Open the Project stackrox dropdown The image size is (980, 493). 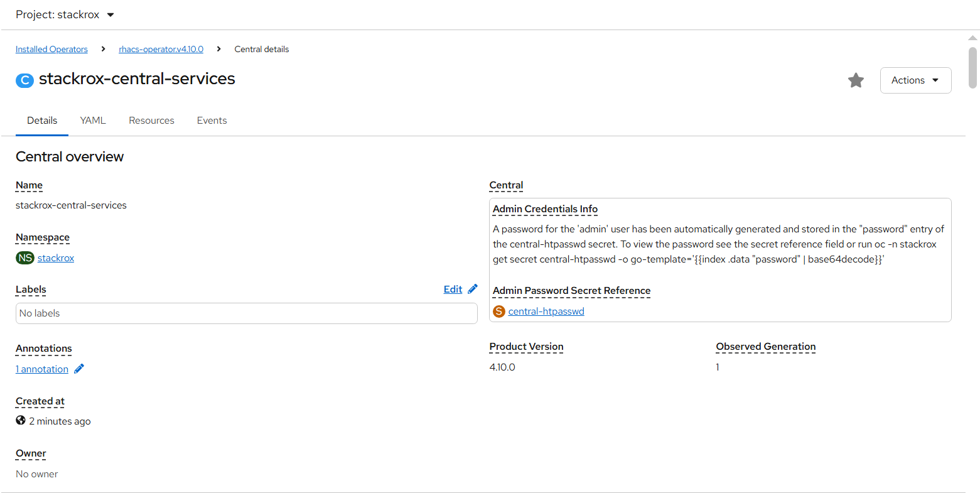pos(65,14)
